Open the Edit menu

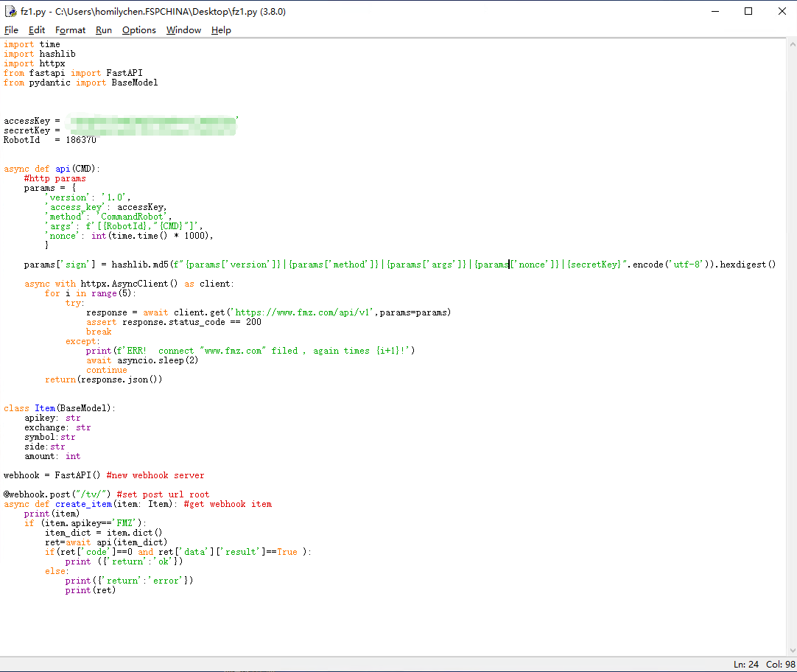(37, 30)
